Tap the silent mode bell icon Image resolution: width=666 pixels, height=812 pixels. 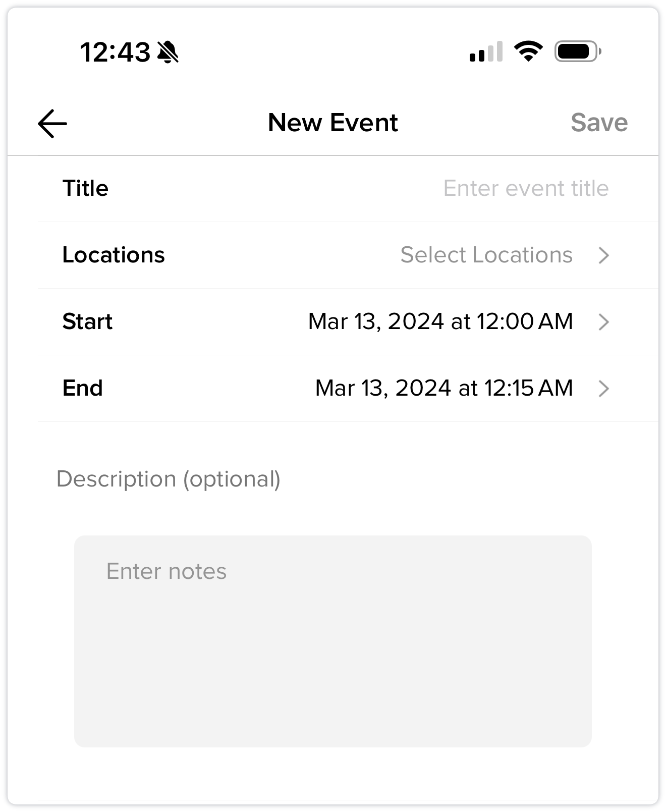point(168,52)
